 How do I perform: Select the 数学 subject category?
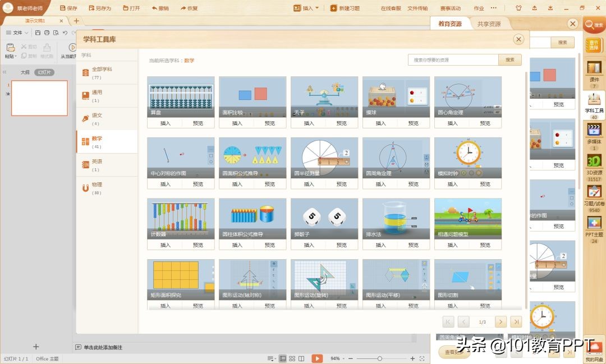107,140
